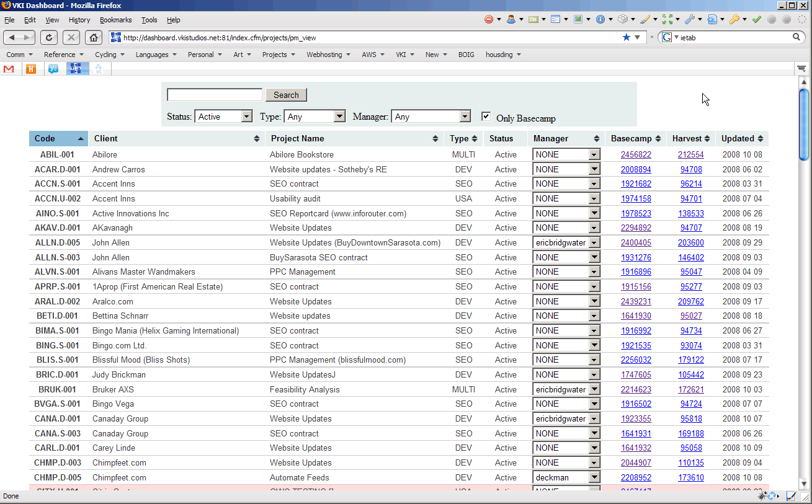Open the blue speech-bubble pinned tab
The image size is (812, 504).
[53, 69]
